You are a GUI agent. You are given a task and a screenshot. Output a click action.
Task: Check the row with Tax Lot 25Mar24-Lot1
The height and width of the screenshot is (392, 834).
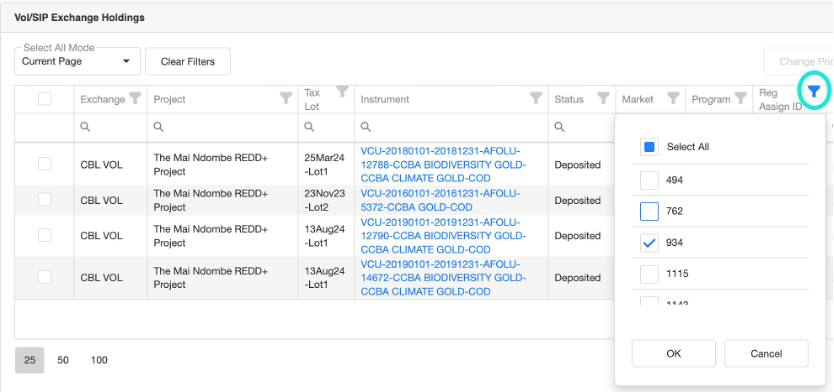coord(45,164)
